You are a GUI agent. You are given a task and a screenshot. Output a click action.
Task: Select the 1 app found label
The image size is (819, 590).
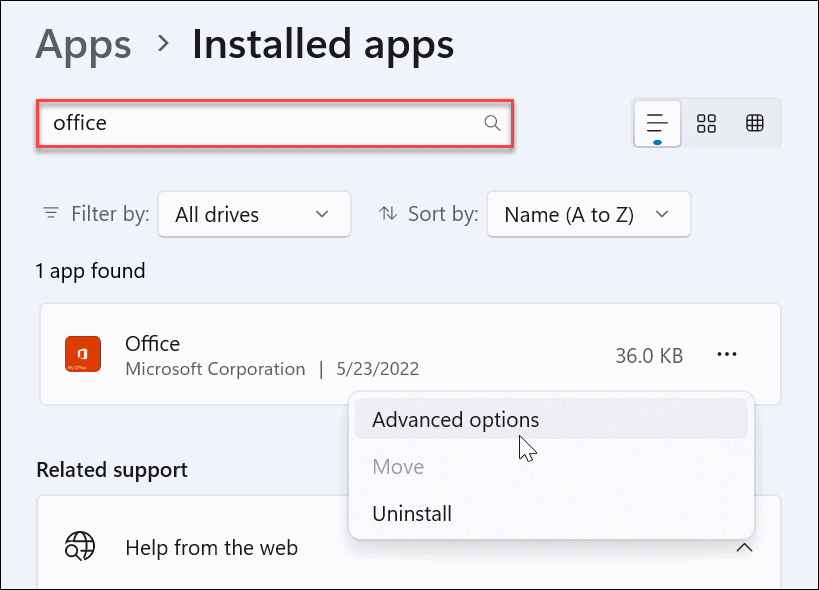(90, 270)
